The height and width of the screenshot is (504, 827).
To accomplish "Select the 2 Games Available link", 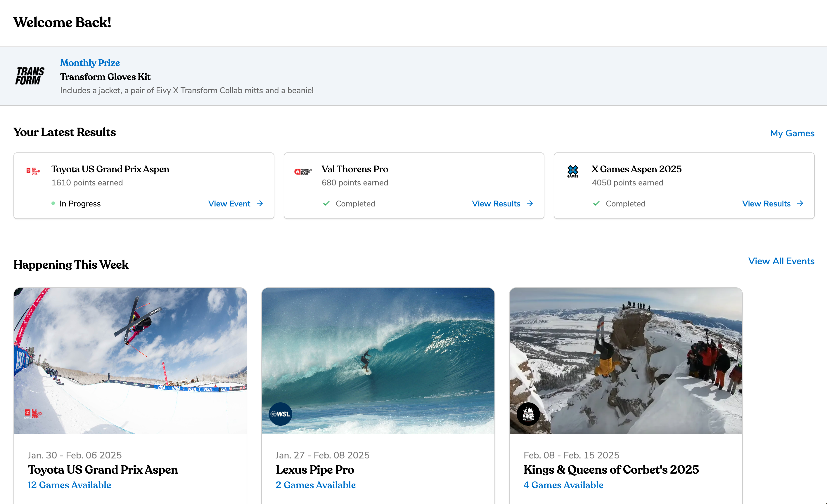I will (316, 485).
